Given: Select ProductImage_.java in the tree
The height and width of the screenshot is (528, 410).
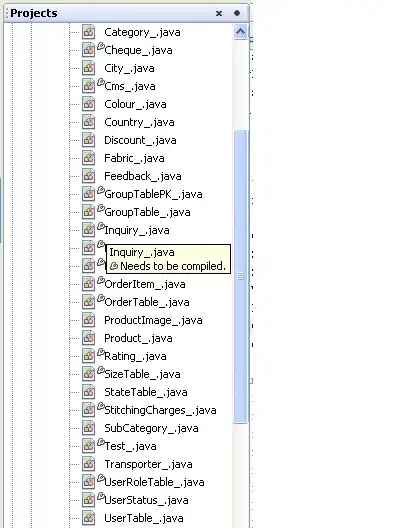Looking at the screenshot, I should point(153,320).
